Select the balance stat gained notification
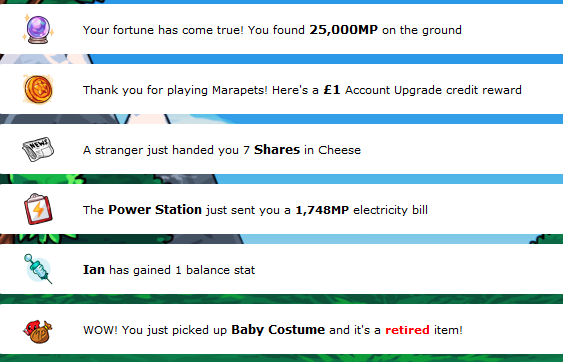 [x=282, y=269]
